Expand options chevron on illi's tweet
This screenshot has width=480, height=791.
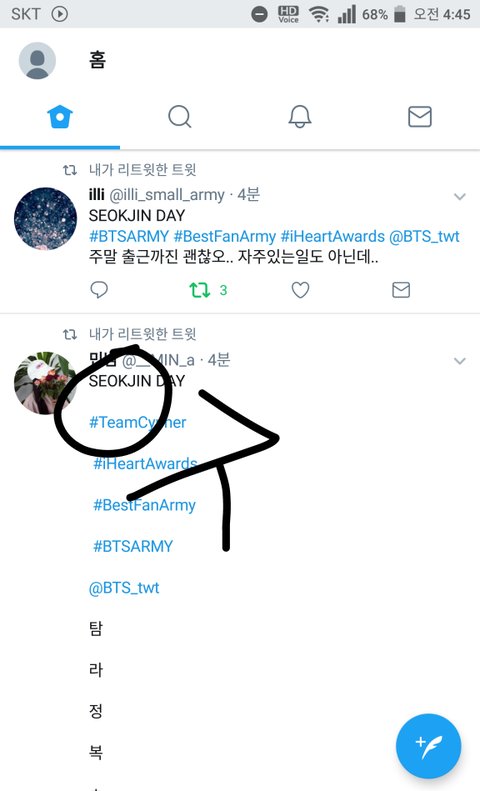(459, 196)
